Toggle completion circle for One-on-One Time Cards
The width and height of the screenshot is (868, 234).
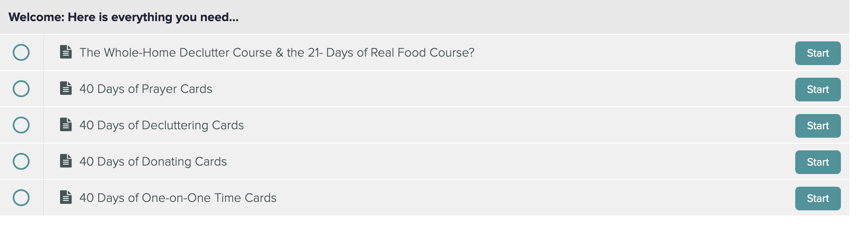[21, 198]
